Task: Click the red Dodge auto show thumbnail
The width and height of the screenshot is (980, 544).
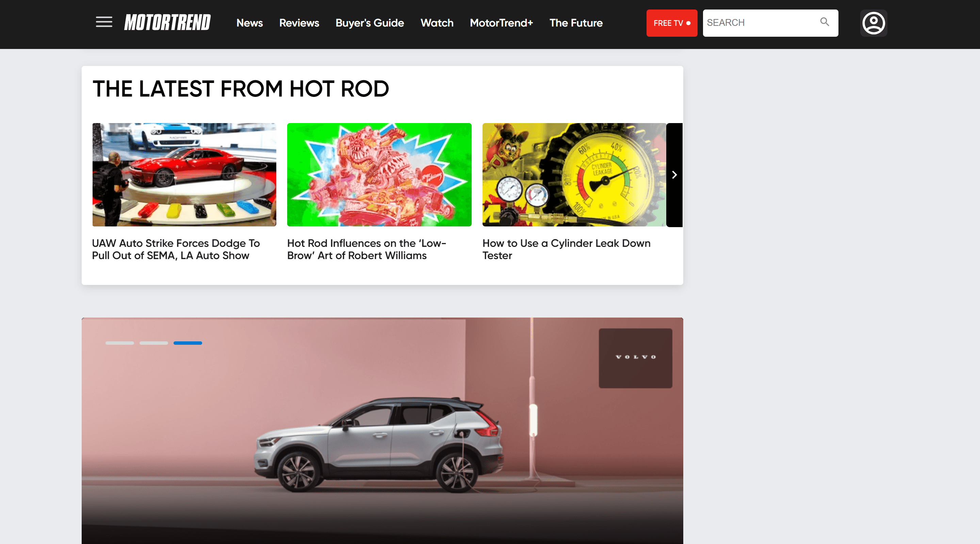Action: tap(184, 175)
